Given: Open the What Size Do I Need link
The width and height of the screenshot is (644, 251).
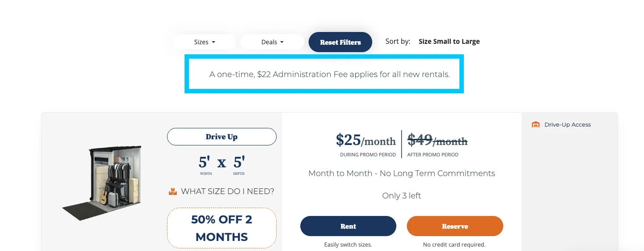Looking at the screenshot, I should (228, 191).
